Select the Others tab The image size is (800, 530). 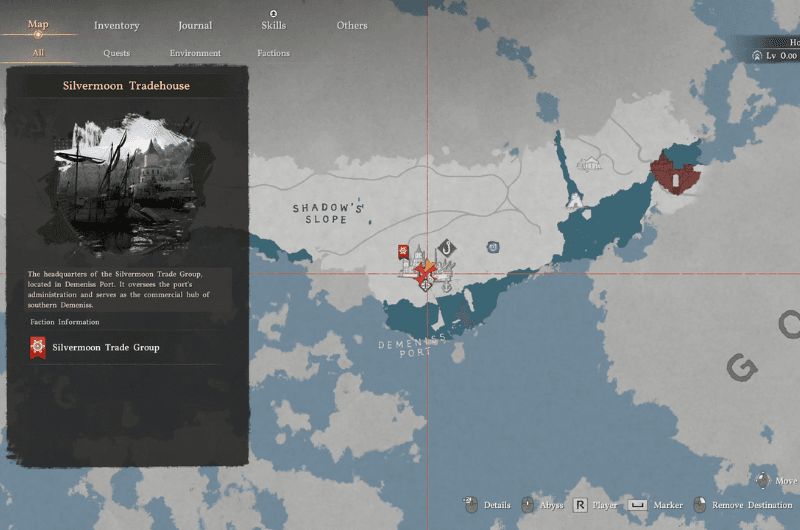coord(351,25)
